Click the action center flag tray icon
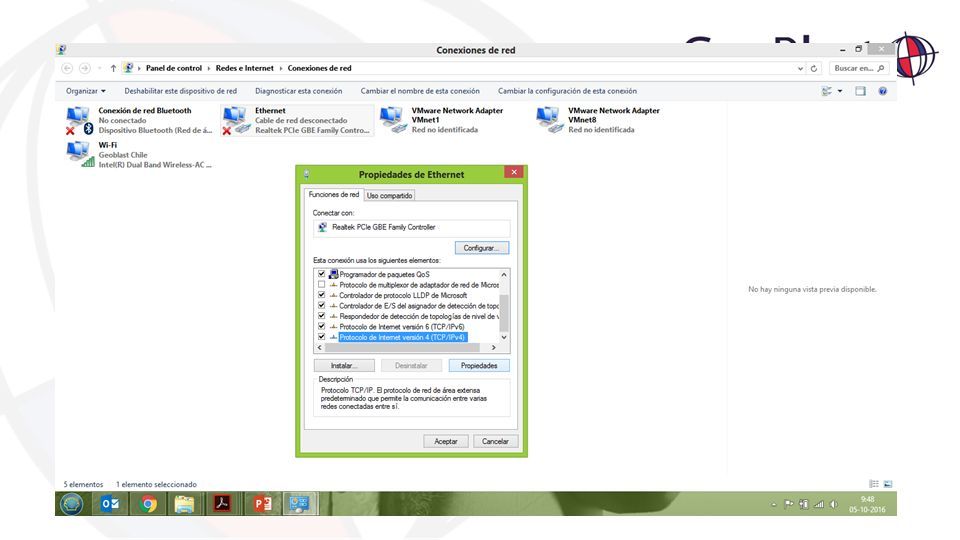This screenshot has width=960, height=540. (x=789, y=504)
